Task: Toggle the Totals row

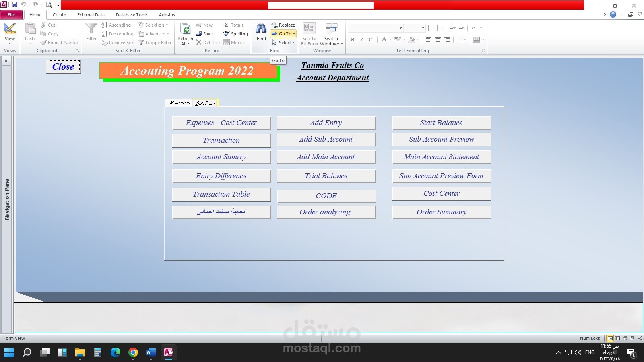Action: [234, 25]
